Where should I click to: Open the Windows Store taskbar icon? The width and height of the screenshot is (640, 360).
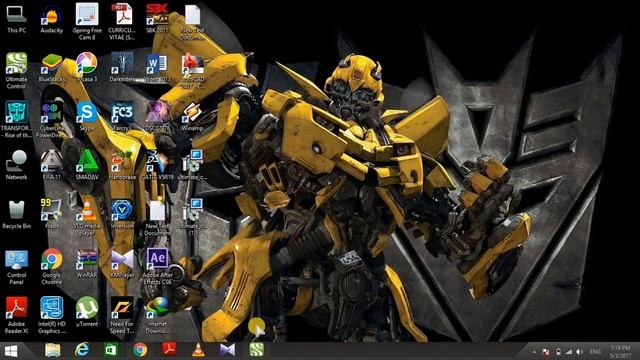coord(111,350)
